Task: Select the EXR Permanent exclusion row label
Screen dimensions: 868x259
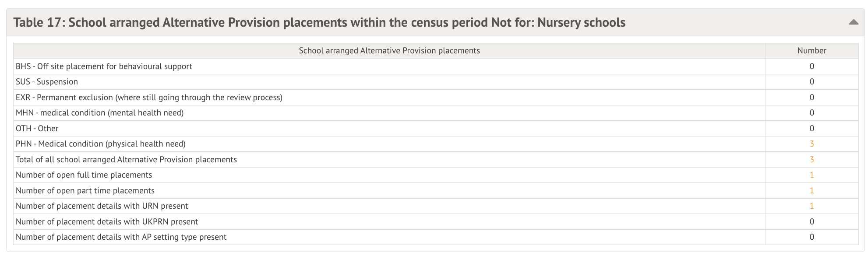Action: 149,98
